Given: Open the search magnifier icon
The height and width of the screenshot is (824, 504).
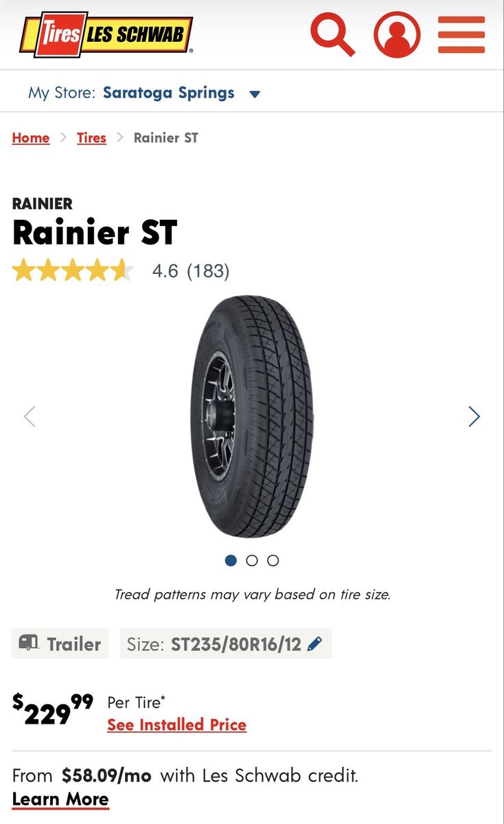Looking at the screenshot, I should click(x=332, y=34).
